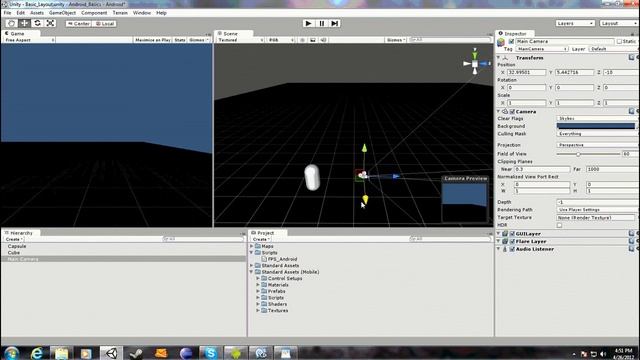Toggle the GUILayer component checkbox
This screenshot has height=360, width=640.
(x=512, y=234)
